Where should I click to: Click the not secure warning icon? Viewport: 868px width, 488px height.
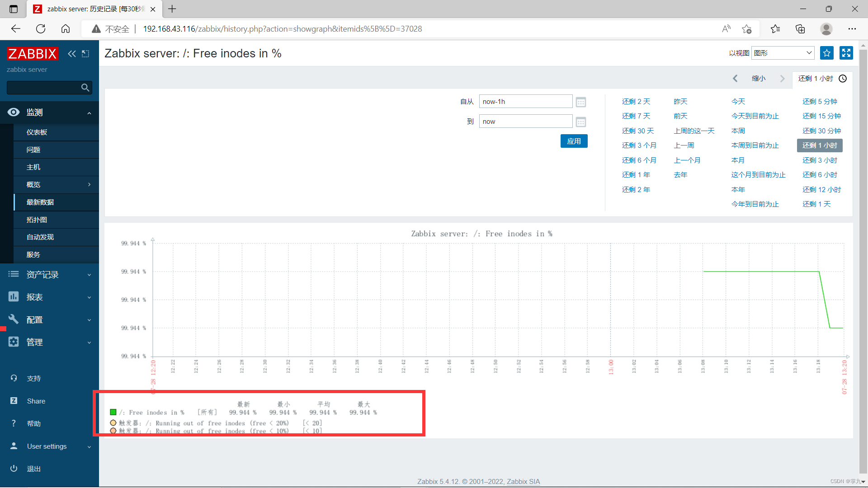[96, 29]
